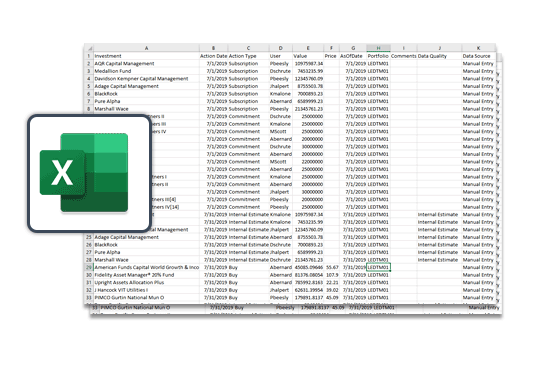The width and height of the screenshot is (555, 370).
Task: Click the "Price" header cell
Action: coord(330,56)
